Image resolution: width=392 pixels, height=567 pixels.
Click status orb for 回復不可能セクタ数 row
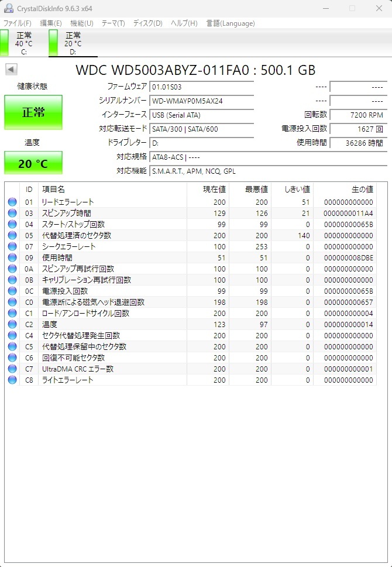pos(12,358)
